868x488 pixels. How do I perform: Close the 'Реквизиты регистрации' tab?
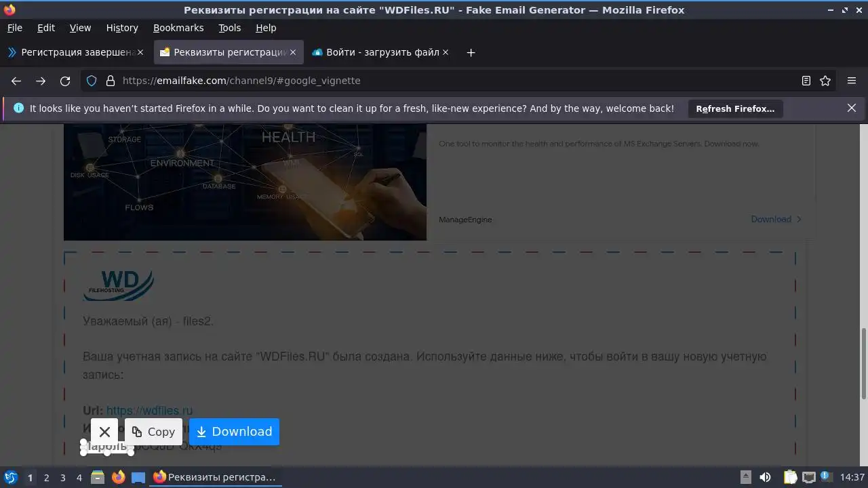click(x=293, y=52)
